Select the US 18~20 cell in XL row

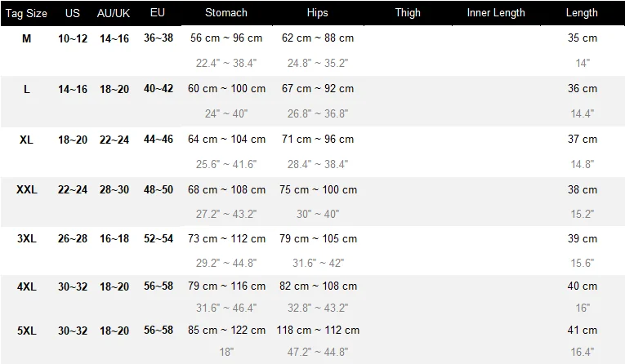tap(73, 140)
